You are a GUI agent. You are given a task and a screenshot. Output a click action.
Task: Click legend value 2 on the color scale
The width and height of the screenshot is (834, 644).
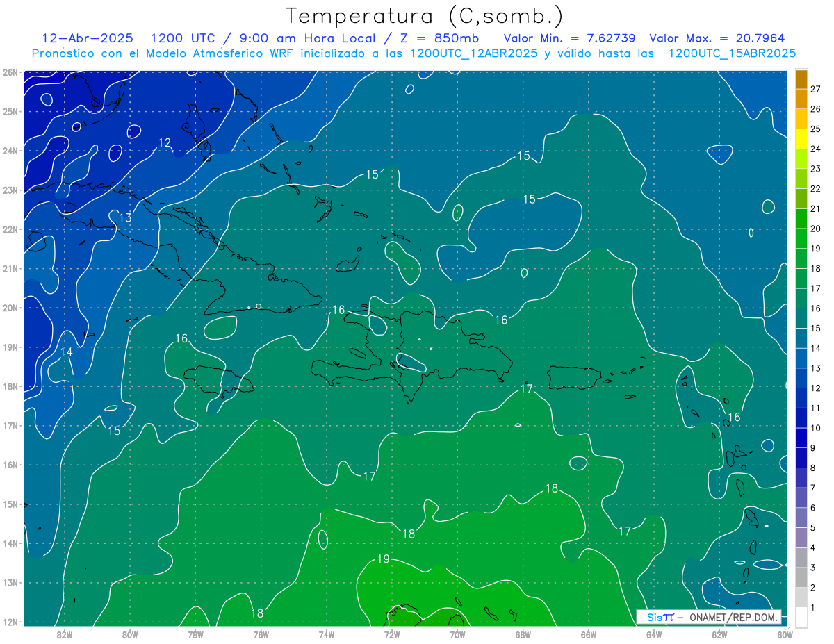point(812,587)
